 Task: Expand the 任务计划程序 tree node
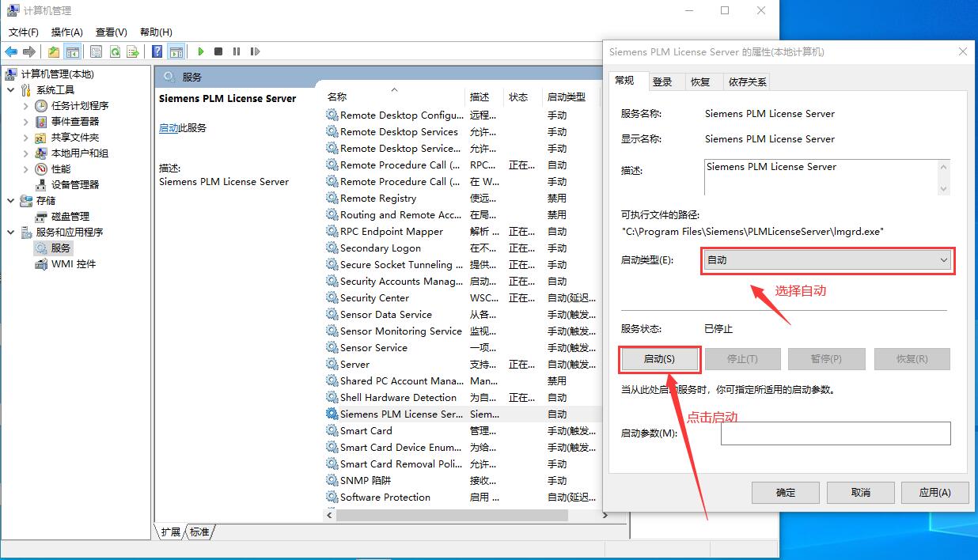pos(25,105)
